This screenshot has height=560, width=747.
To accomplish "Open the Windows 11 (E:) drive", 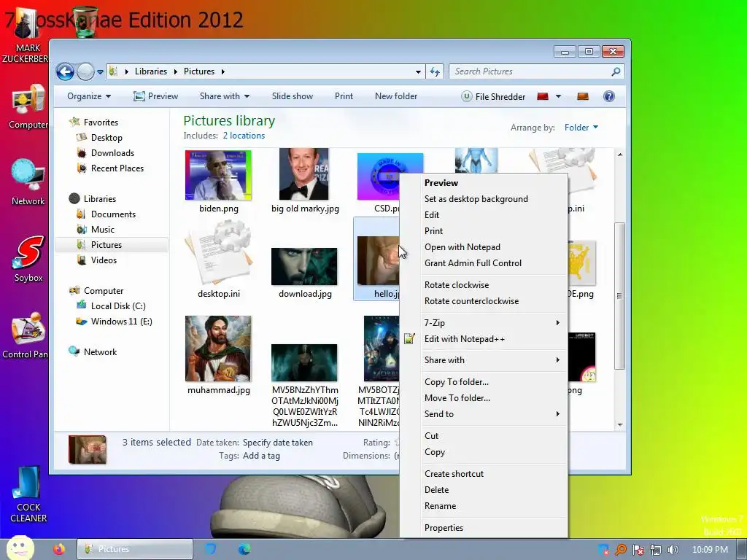I will click(x=122, y=322).
